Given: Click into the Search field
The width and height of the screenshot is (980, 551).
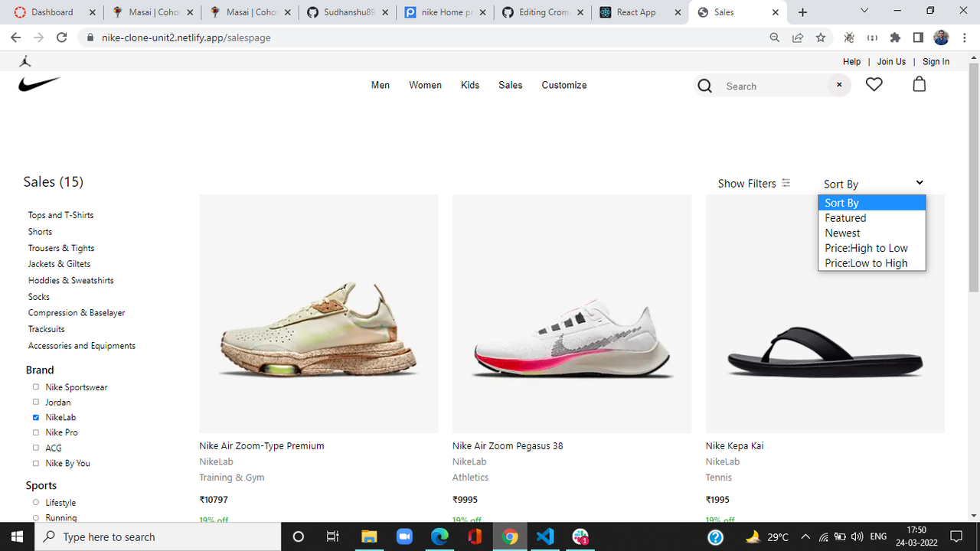Looking at the screenshot, I should click(x=773, y=86).
